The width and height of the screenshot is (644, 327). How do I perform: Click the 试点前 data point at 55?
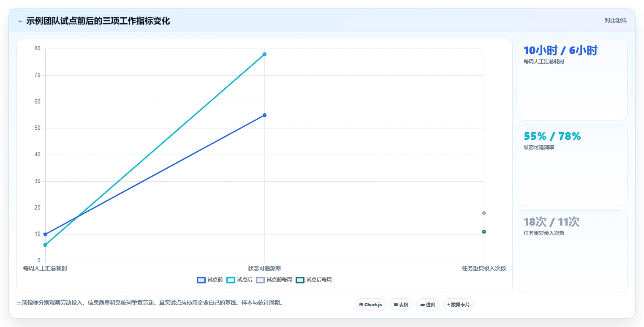tap(264, 115)
